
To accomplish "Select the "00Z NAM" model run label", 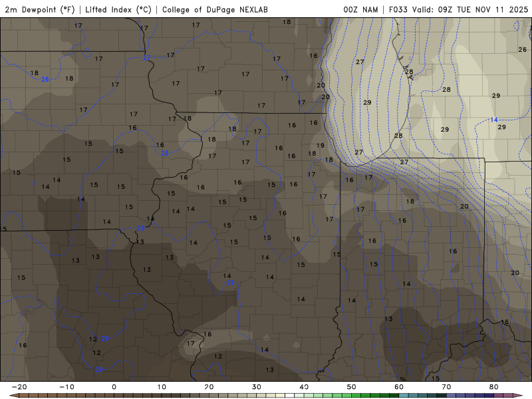I will [x=360, y=9].
